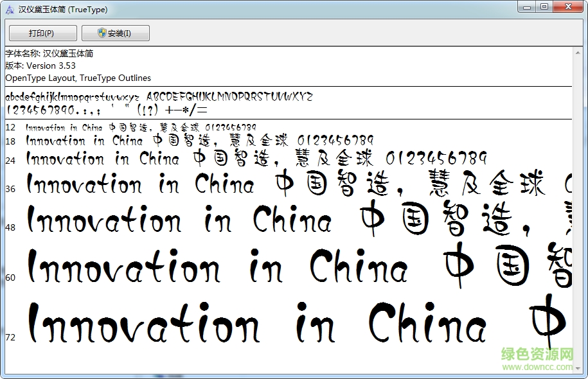The image size is (588, 379).
Task: Close the font viewer window
Action: [567, 7]
